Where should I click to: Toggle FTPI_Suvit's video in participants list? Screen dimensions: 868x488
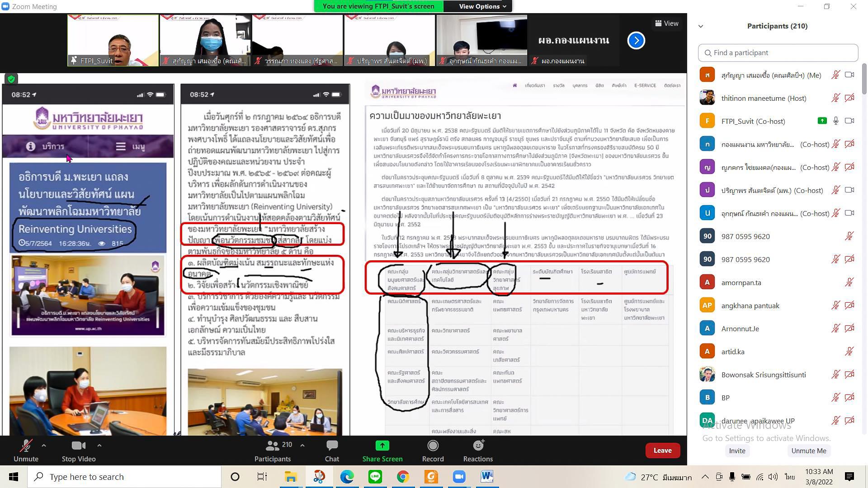[x=849, y=121]
